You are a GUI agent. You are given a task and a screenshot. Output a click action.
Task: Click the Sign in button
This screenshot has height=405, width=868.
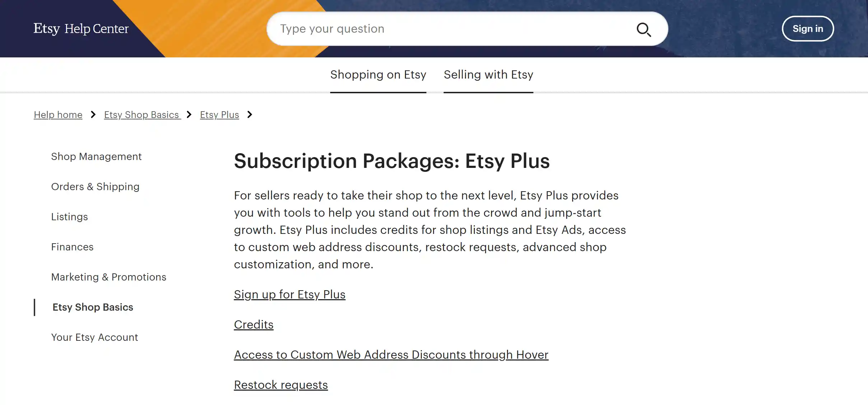click(x=808, y=29)
